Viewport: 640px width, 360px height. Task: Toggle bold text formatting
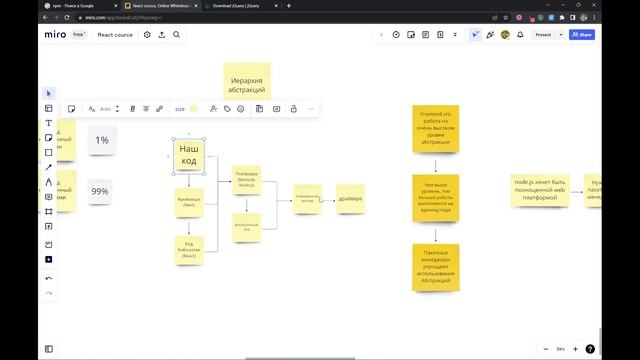click(132, 109)
